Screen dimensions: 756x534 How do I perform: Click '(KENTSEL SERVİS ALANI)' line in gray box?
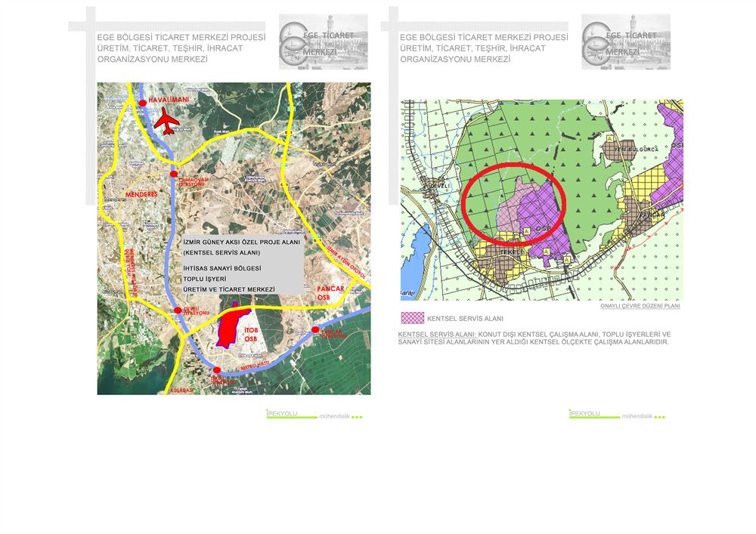point(222,253)
